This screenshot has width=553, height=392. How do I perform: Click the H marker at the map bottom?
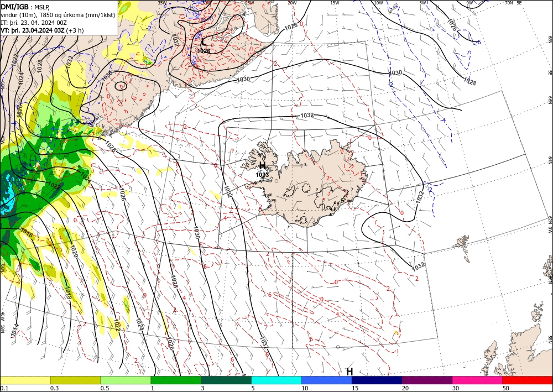point(349,372)
